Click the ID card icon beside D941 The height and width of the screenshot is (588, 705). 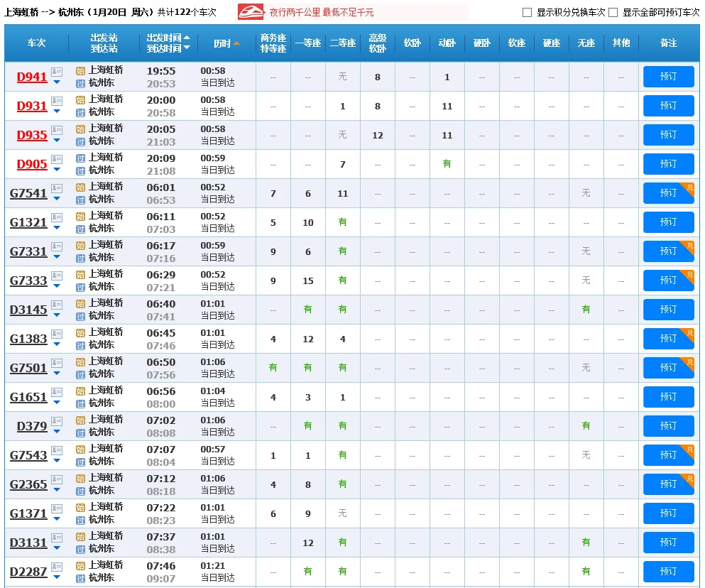[x=57, y=72]
